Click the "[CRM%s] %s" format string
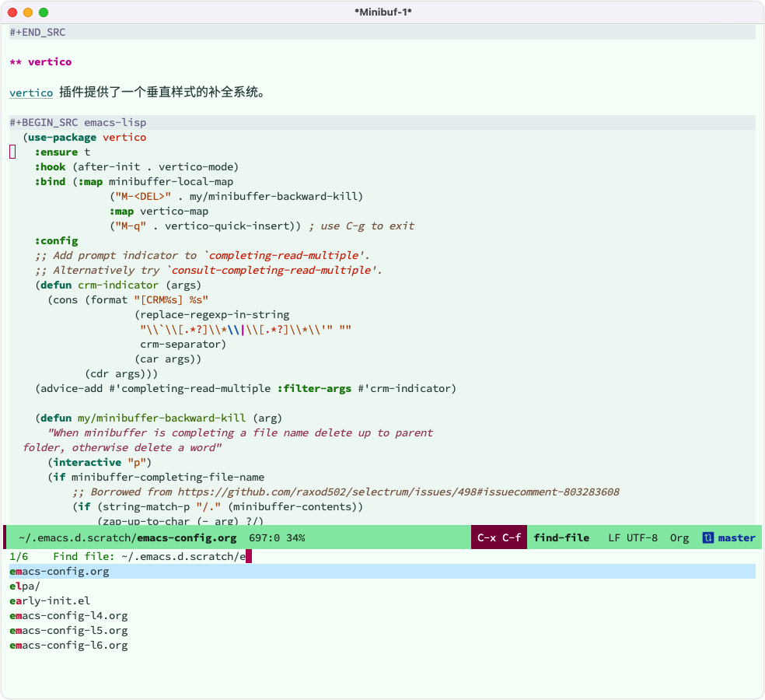Image resolution: width=765 pixels, height=700 pixels. [171, 299]
